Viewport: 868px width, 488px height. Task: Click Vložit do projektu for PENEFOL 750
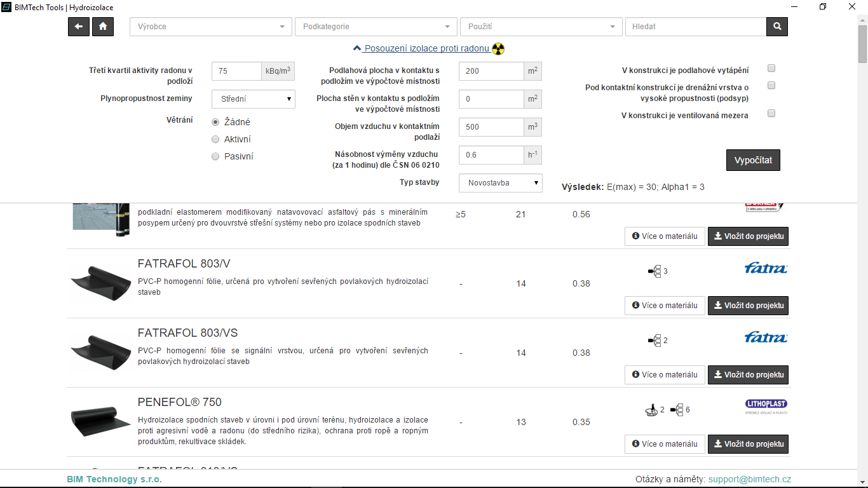coord(748,444)
